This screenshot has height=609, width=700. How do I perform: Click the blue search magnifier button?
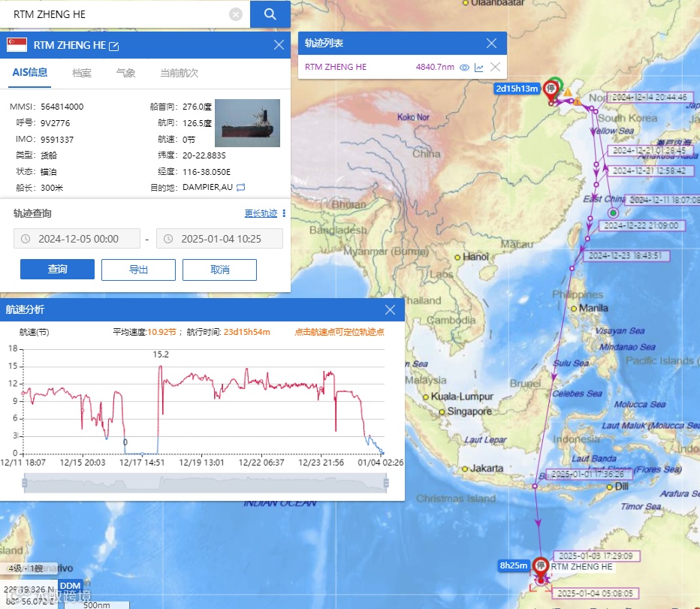270,14
